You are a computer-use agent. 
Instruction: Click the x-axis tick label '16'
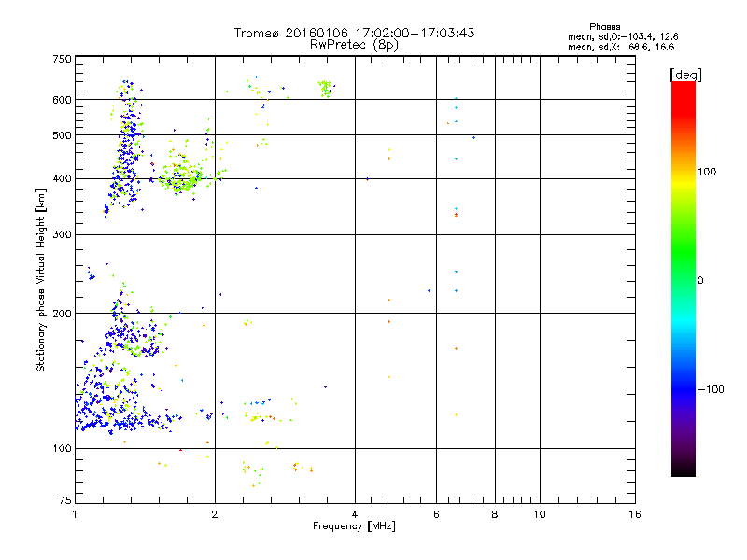pos(635,514)
